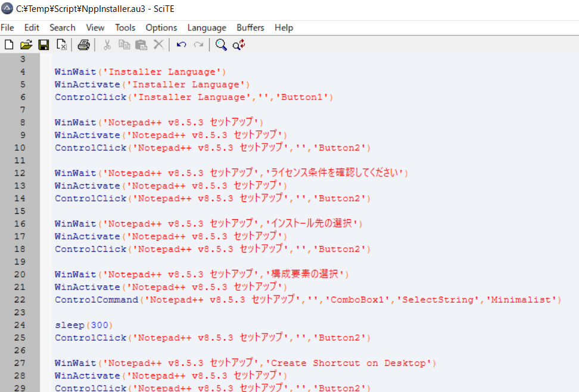Close the current file using the toolbar icon
579x392 pixels.
pyautogui.click(x=61, y=45)
